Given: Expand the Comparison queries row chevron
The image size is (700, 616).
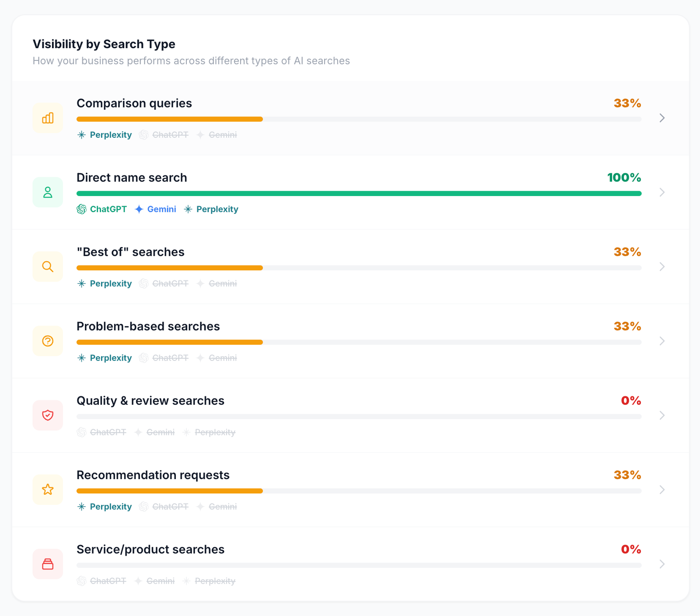Looking at the screenshot, I should [662, 118].
